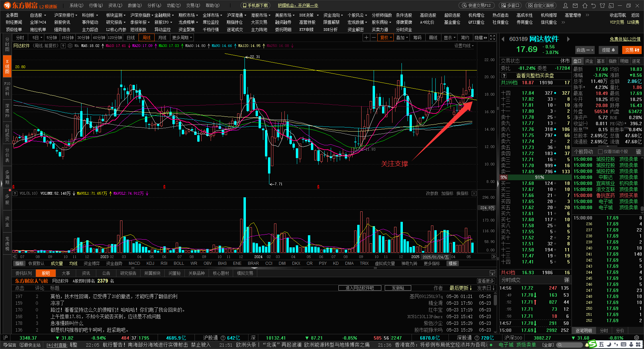Select MACD indicator
This screenshot has width=644, height=349.
pyautogui.click(x=134, y=263)
